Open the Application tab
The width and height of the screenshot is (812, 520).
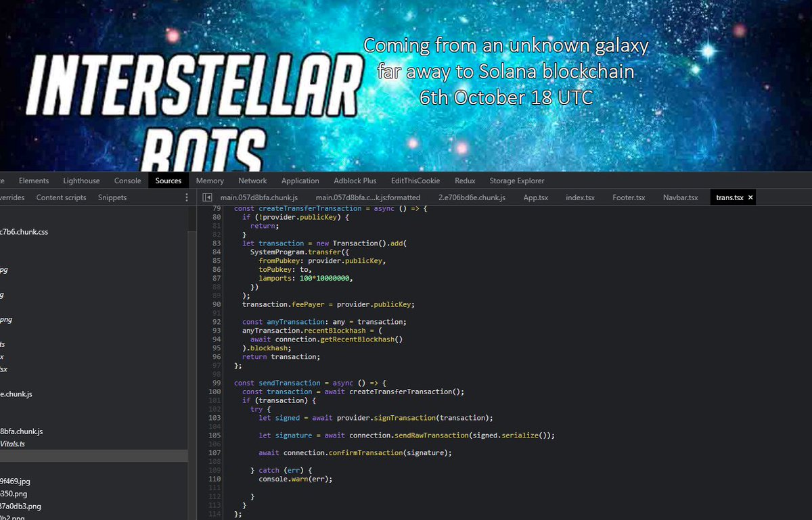pos(300,181)
